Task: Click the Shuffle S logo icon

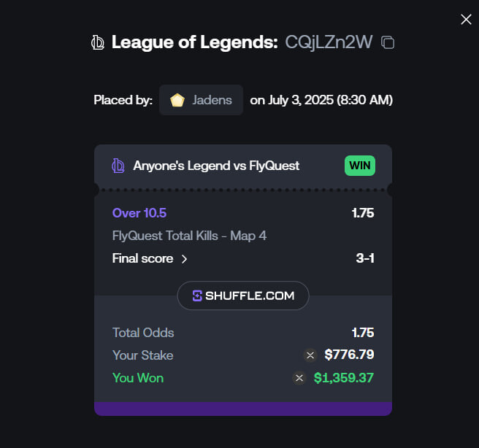Action: pos(197,296)
